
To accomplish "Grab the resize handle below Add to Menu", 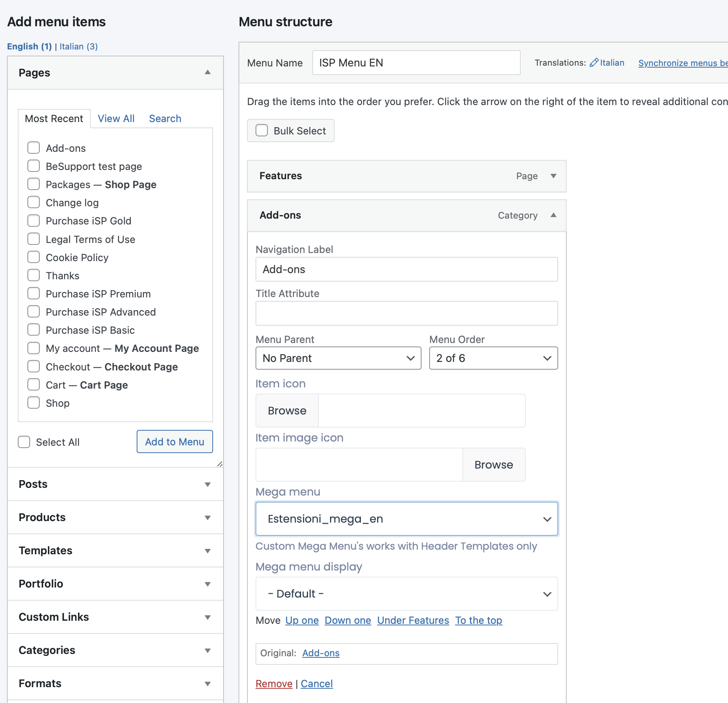I will coord(220,464).
